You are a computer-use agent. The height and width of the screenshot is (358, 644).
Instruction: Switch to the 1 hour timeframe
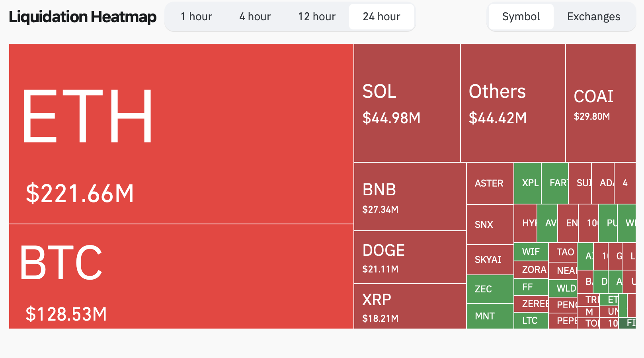pyautogui.click(x=196, y=17)
